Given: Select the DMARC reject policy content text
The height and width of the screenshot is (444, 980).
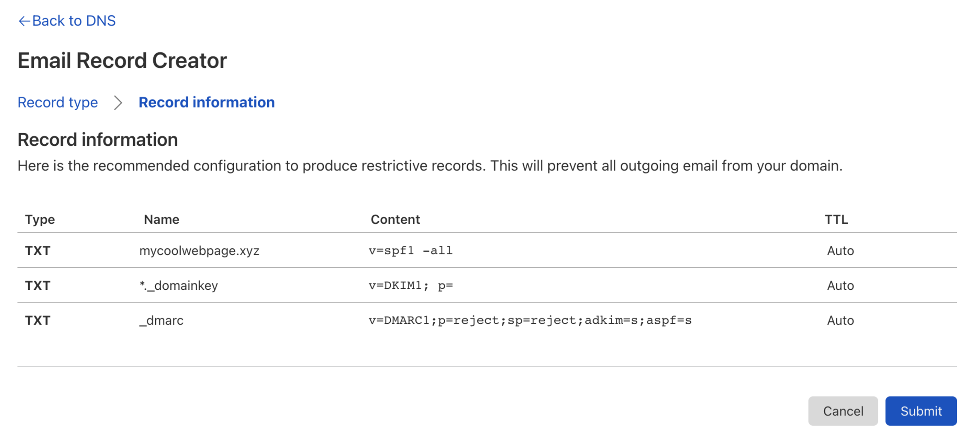Looking at the screenshot, I should click(x=530, y=321).
